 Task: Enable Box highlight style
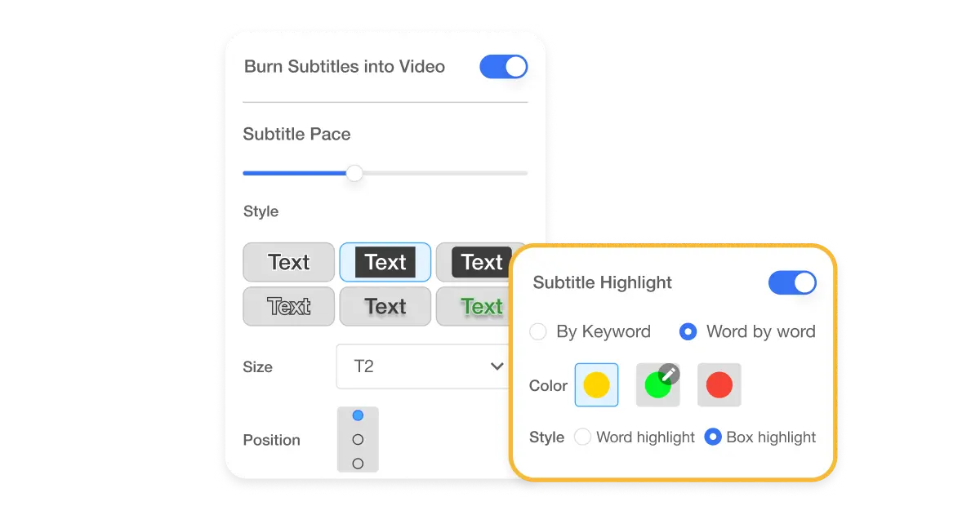712,437
